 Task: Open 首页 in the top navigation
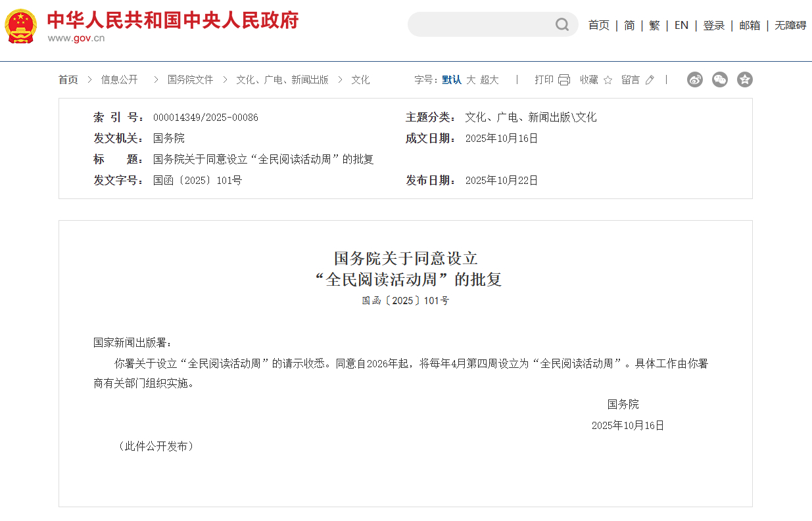point(598,24)
